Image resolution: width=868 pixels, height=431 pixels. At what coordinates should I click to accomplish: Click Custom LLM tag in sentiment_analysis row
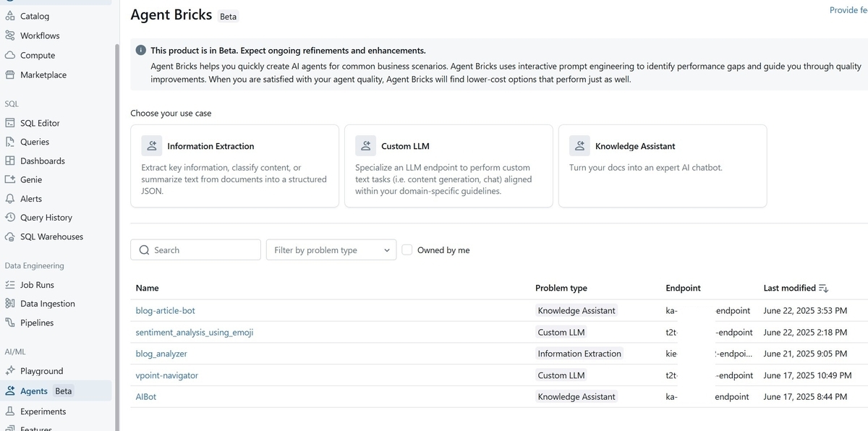click(561, 333)
